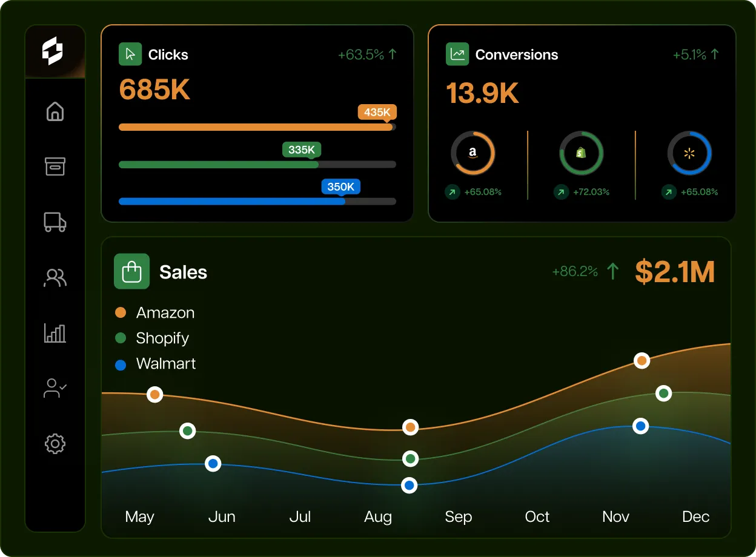Toggle the Walmart legend entry
Screen dimensions: 756x557
point(156,364)
